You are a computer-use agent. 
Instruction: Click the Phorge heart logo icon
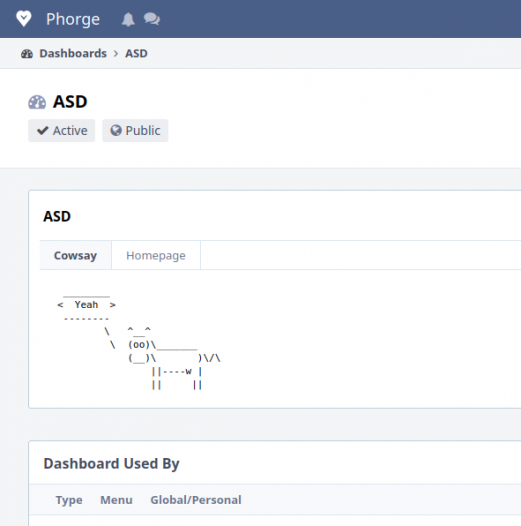(x=24, y=19)
